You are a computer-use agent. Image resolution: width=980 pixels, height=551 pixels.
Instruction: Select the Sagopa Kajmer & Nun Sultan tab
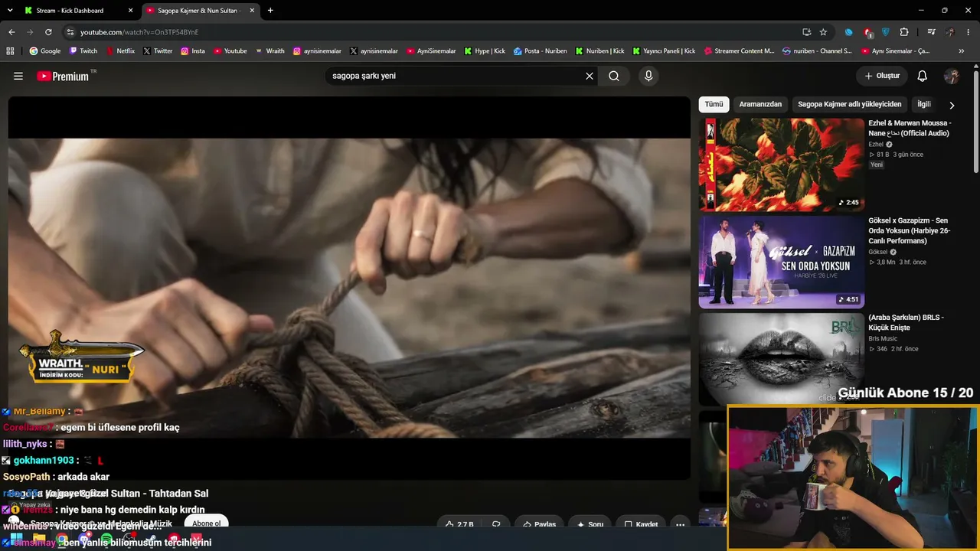point(199,11)
